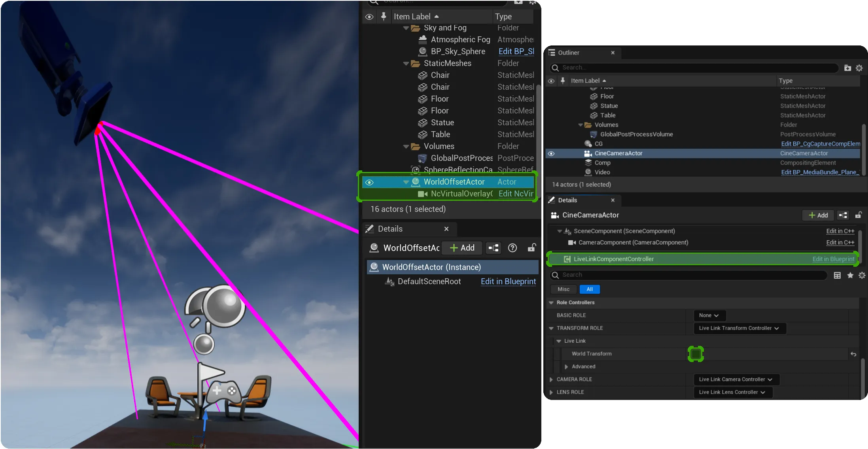Expand the Advanced section

566,367
